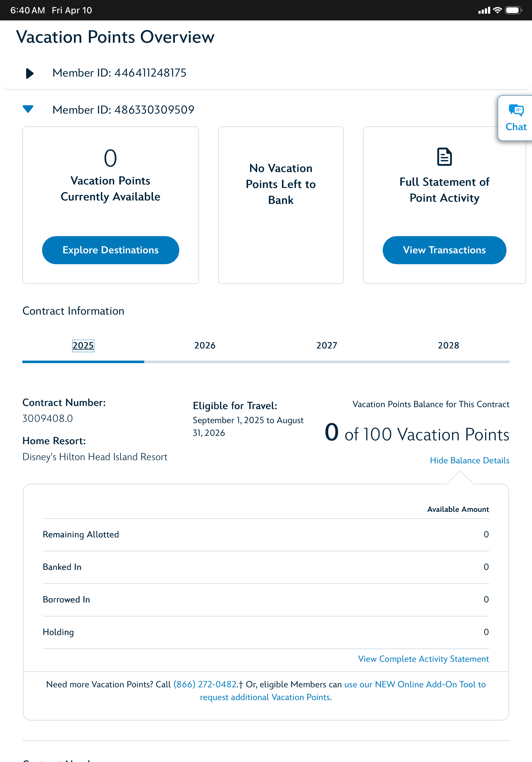The width and height of the screenshot is (532, 762).
Task: Call the (866) 272-0482 phone link
Action: coord(205,684)
